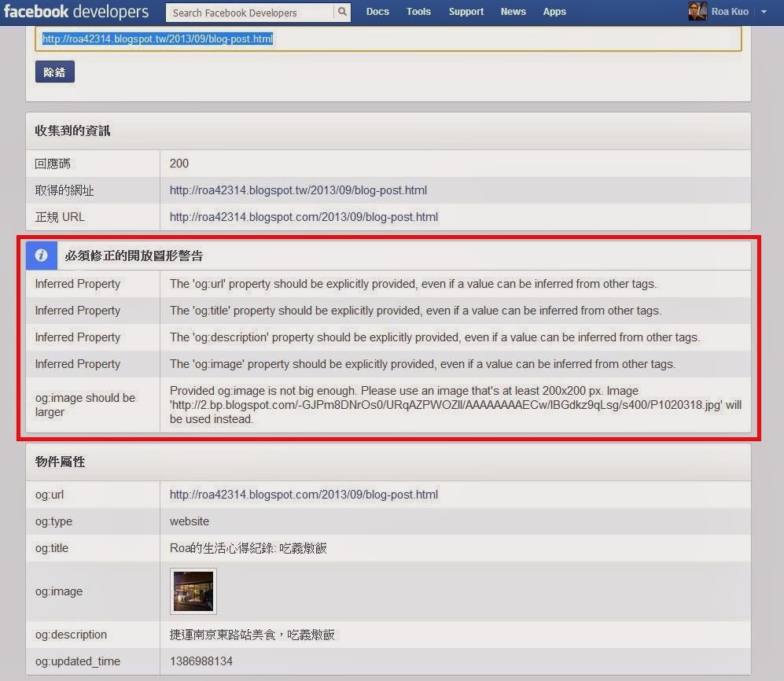Click the og:title value Roa的生活心得紀錄
784x681 pixels.
point(248,548)
